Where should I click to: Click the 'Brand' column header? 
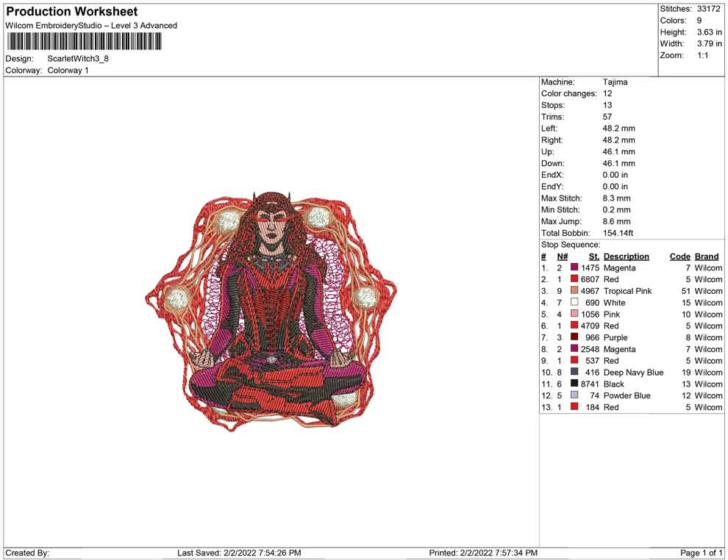pos(707,256)
